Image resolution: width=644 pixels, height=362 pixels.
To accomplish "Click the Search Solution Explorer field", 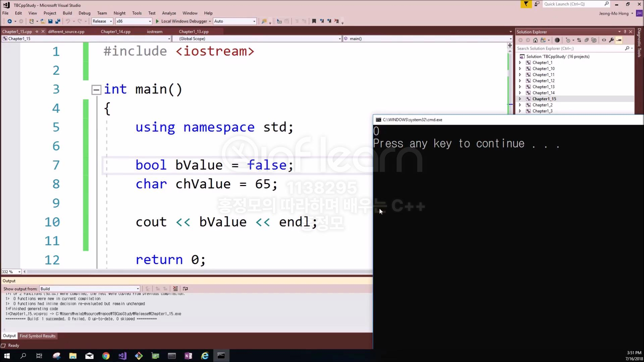I will click(x=570, y=49).
